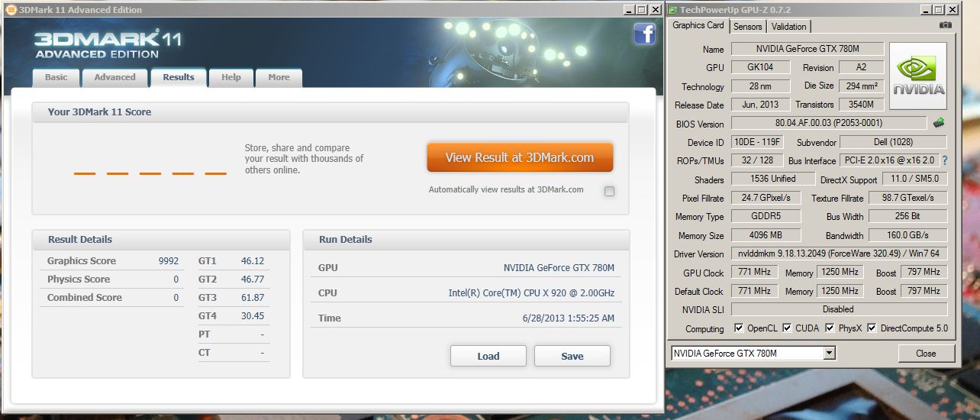Click the Combined Score label
Screen dimensions: 980x420
(85, 298)
